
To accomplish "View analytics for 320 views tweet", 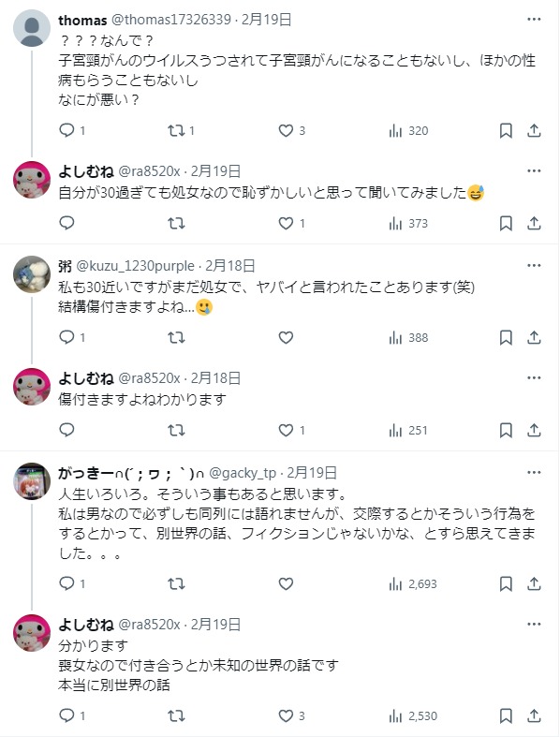I will click(x=408, y=130).
